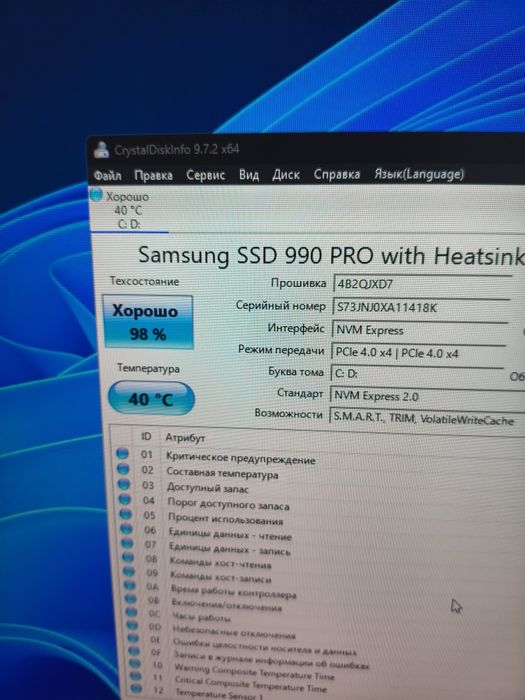The image size is (525, 700).
Task: Click the ID column header
Action: pos(146,437)
